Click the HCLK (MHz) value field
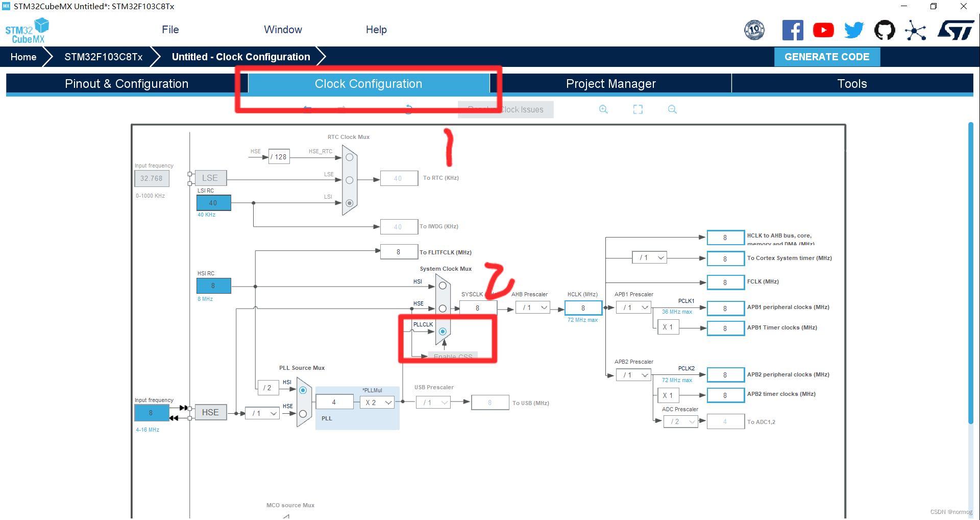This screenshot has height=520, width=980. (x=583, y=308)
